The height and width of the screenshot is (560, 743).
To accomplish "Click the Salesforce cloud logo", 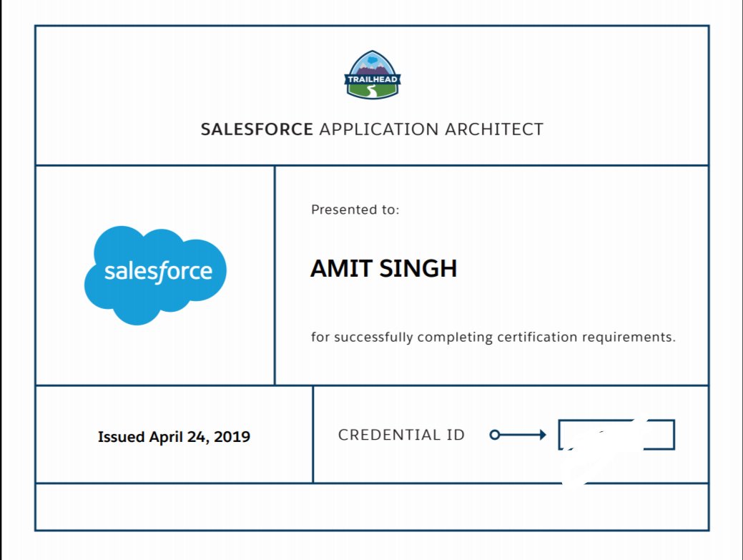I will coord(155,275).
